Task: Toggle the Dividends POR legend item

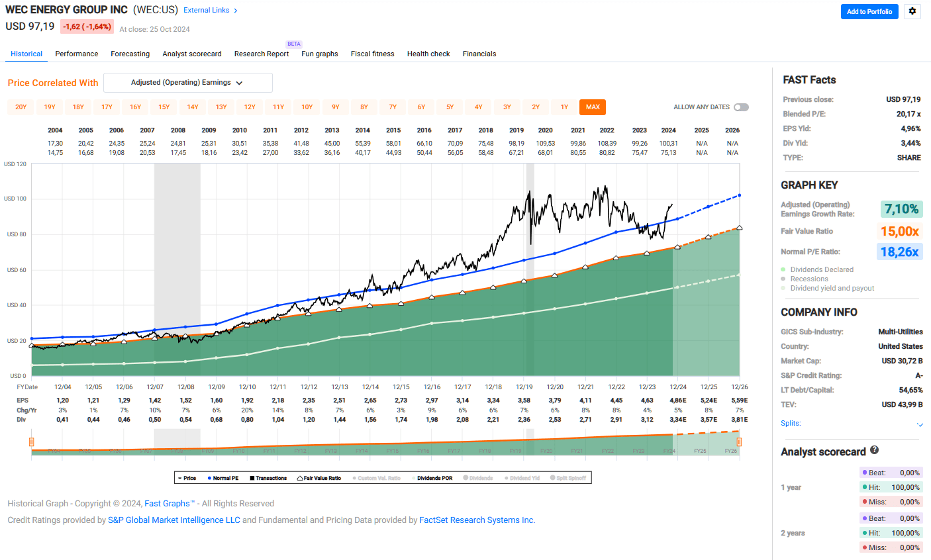Action: coord(434,477)
